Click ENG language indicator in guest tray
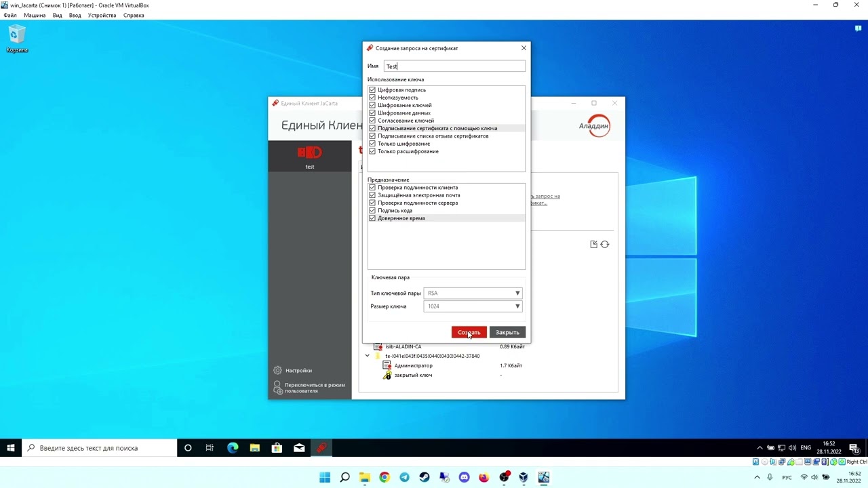868x488 pixels. click(806, 448)
